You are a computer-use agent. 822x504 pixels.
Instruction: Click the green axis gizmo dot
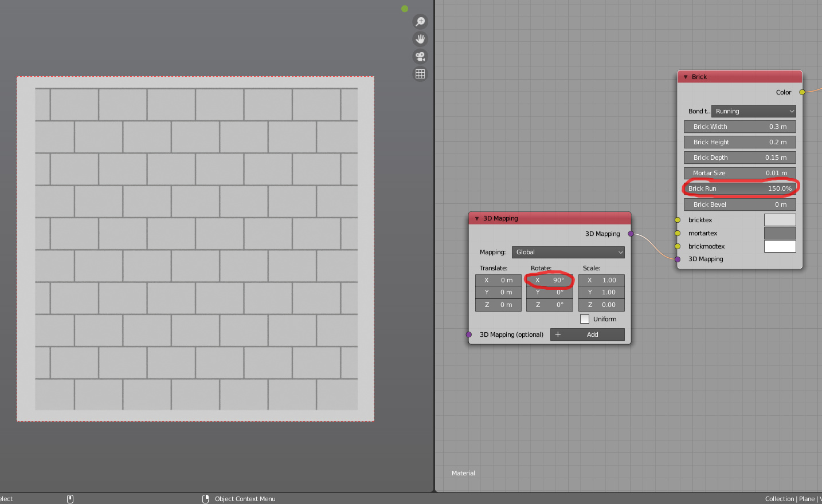[405, 9]
